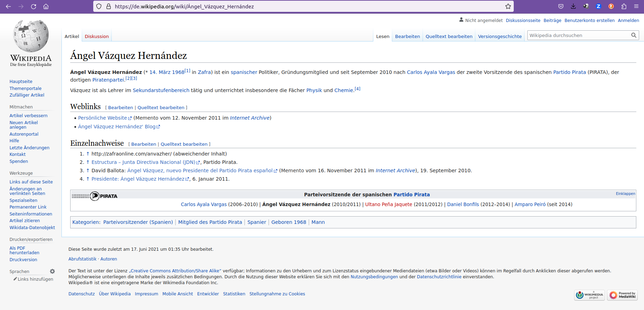Viewport: 644px width, 310px height.
Task: Open the Diskussionsseite link
Action: 523,21
